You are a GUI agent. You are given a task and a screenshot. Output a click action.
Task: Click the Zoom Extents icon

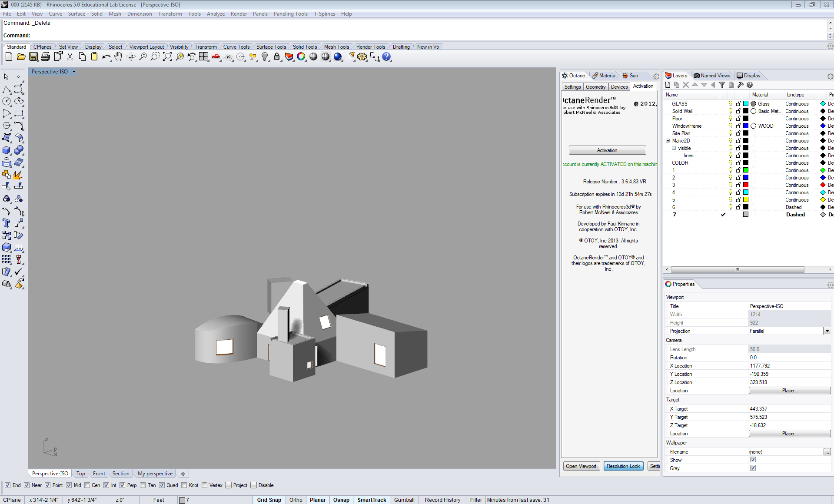(x=167, y=57)
